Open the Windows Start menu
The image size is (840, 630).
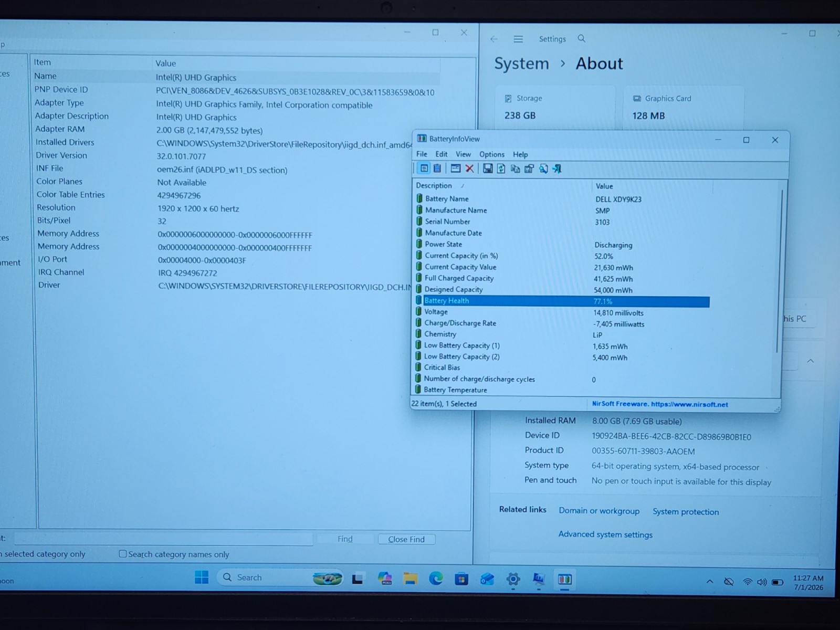tap(202, 577)
